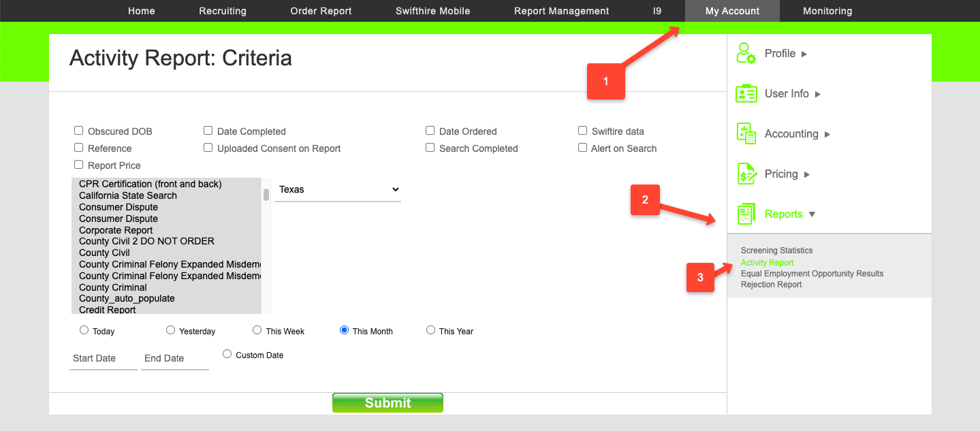This screenshot has width=980, height=431.
Task: Select the This Week radio button
Action: [257, 330]
